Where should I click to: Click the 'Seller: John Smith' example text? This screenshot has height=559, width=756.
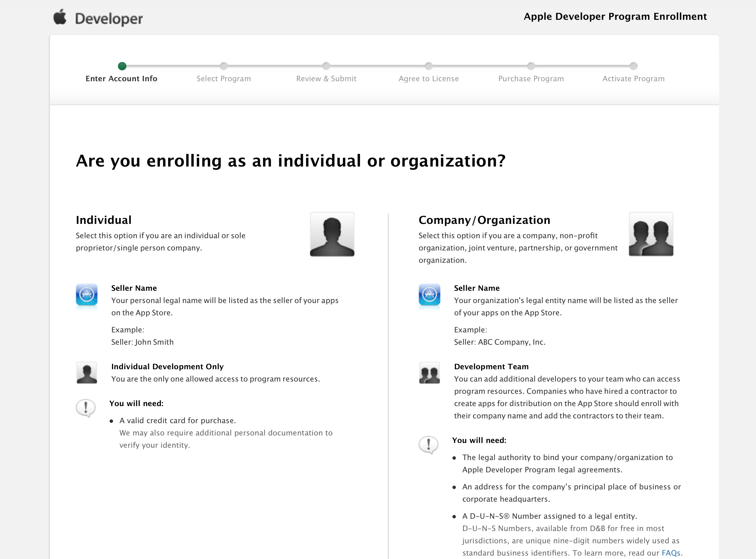(142, 342)
